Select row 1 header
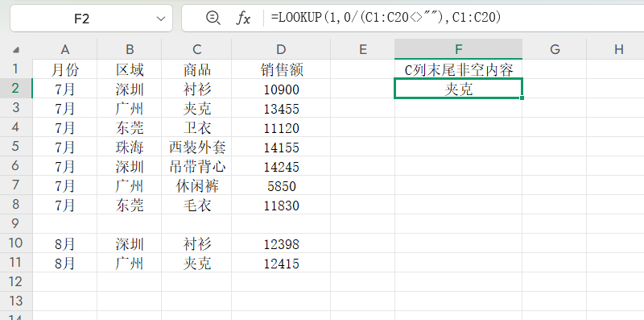The width and height of the screenshot is (644, 320). (x=16, y=69)
